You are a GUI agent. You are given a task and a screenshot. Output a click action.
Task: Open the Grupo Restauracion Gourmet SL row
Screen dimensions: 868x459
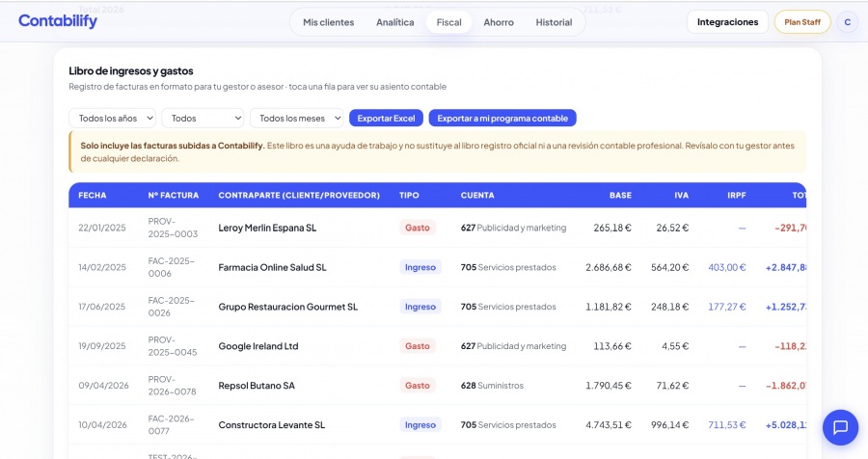click(x=437, y=307)
